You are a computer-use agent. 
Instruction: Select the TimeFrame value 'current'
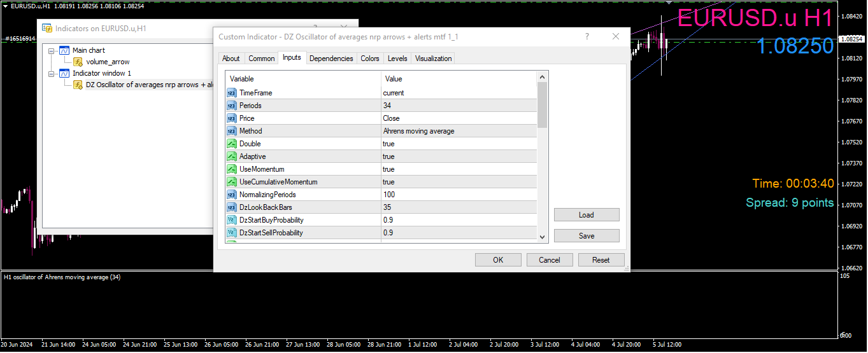pyautogui.click(x=394, y=93)
